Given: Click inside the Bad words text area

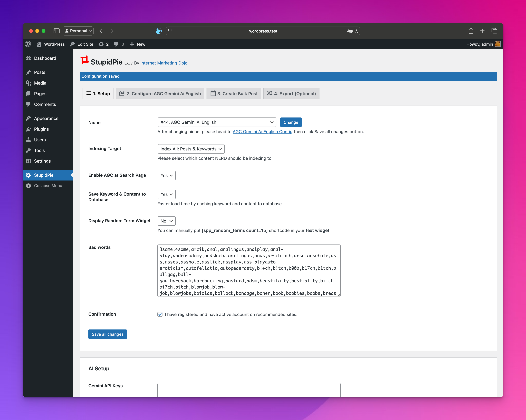Looking at the screenshot, I should point(249,271).
